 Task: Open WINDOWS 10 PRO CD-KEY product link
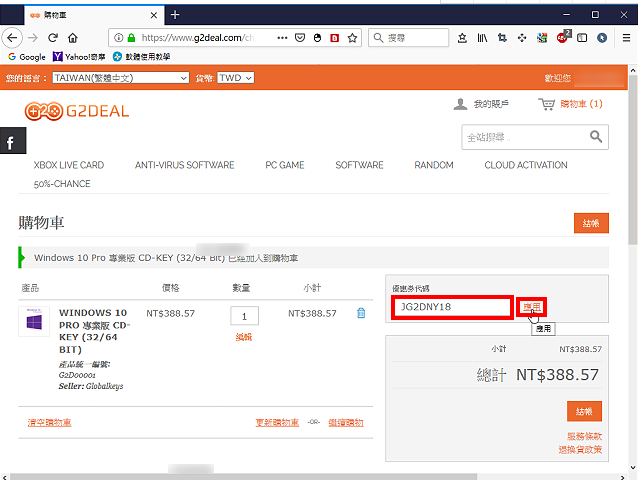click(94, 331)
